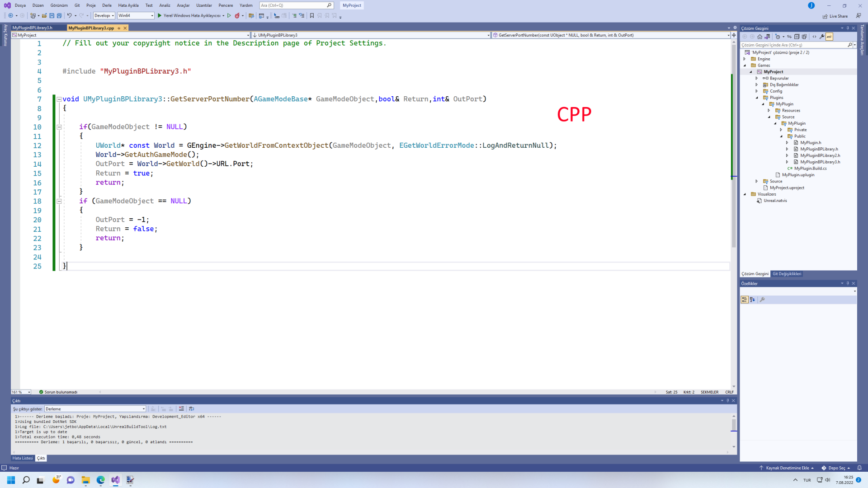
Task: Collapse all nodes in Solution Explorer
Action: click(797, 37)
